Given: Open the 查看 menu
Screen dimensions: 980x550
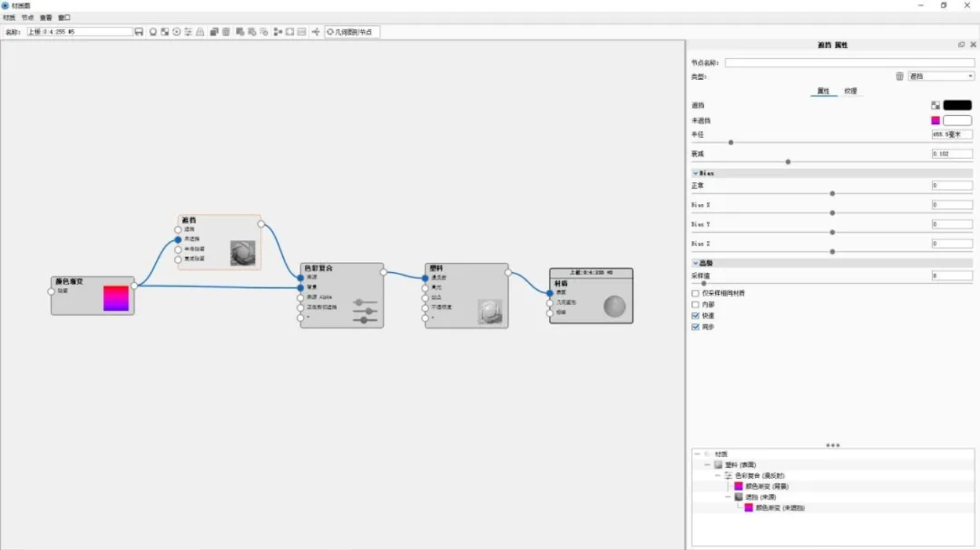Looking at the screenshot, I should (x=46, y=17).
